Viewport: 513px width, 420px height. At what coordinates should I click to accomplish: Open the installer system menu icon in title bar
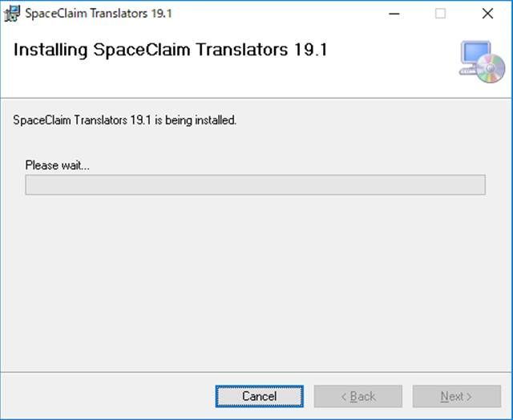tap(12, 14)
